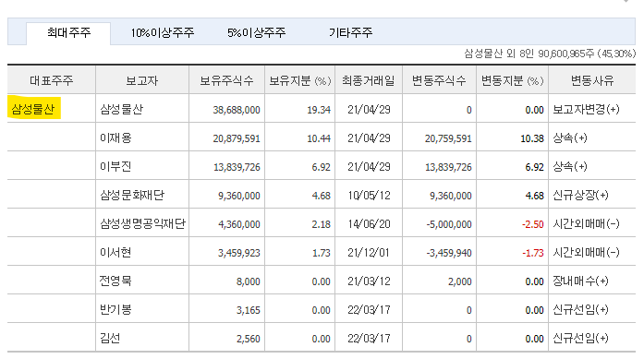Click the 보고자 column header
The width and height of the screenshot is (644, 359).
click(x=142, y=80)
